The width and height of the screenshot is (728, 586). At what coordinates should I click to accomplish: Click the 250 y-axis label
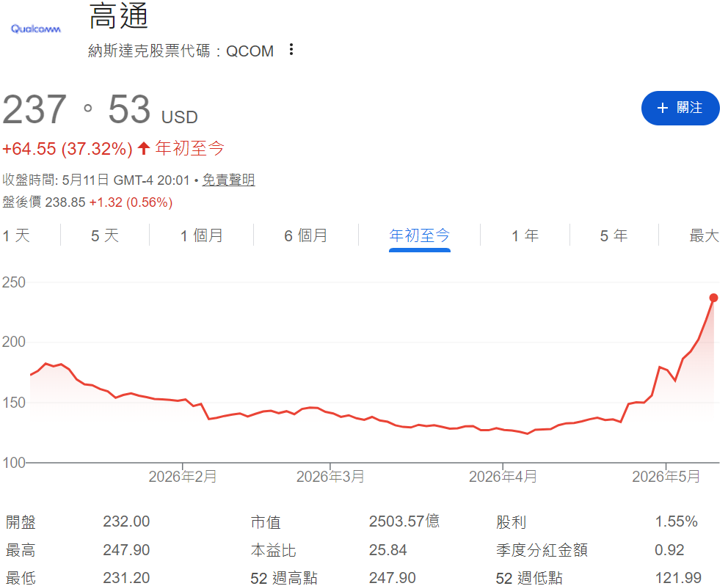click(13, 282)
